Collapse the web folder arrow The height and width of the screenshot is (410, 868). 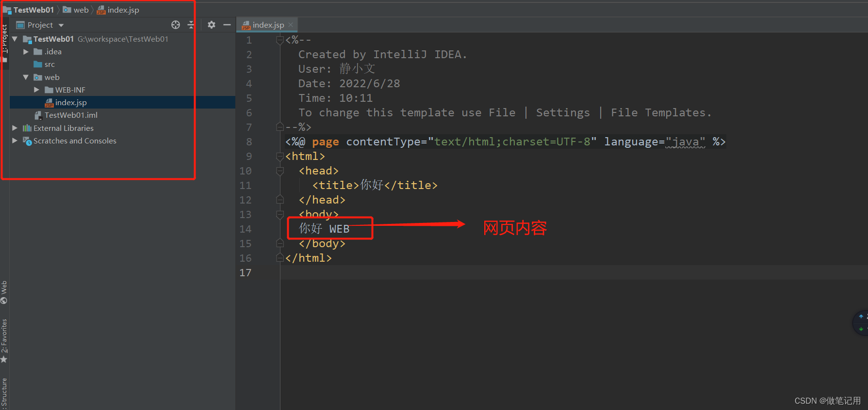click(26, 77)
